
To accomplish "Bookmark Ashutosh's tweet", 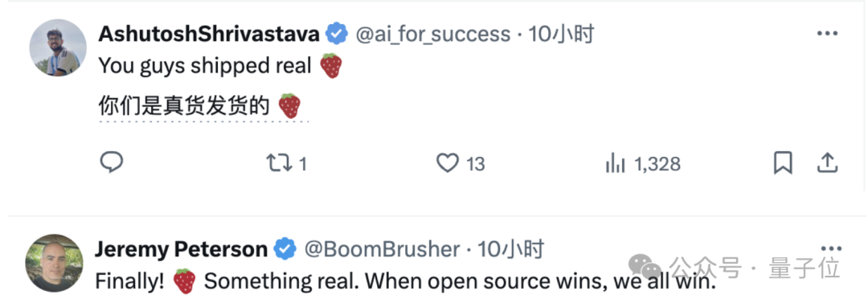I will tap(783, 163).
